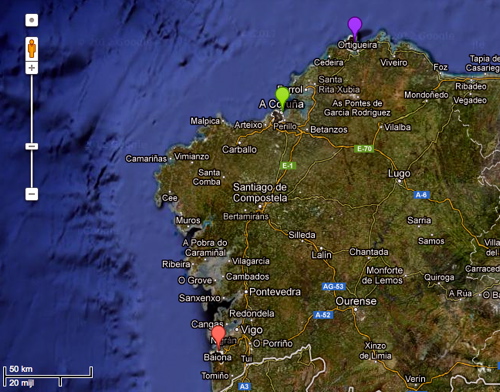Click the Lugo city label

pyautogui.click(x=399, y=173)
